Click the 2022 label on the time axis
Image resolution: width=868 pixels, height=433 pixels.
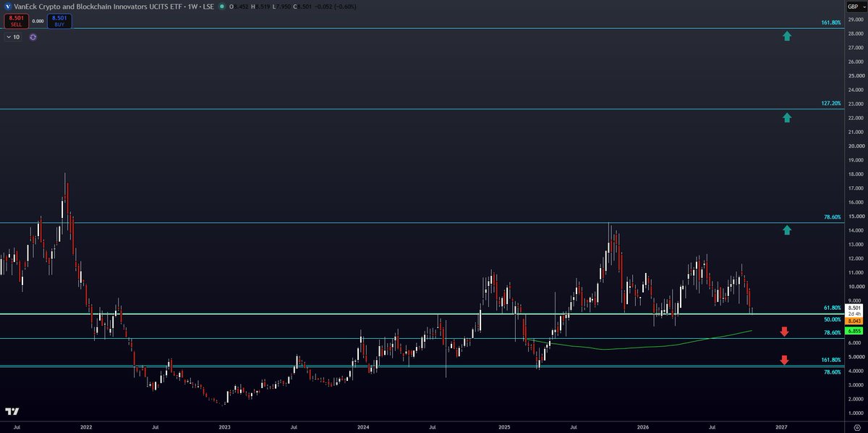coord(86,428)
